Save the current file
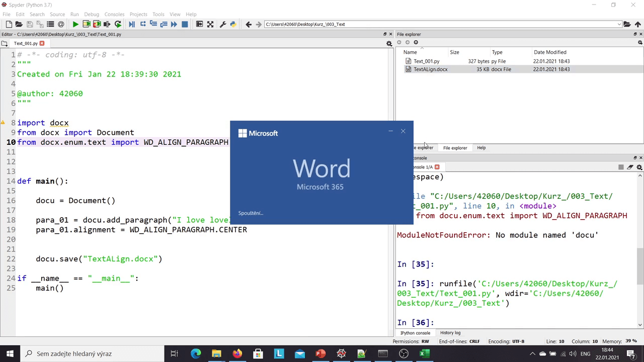Screen dimensions: 644x362 [x=29, y=24]
